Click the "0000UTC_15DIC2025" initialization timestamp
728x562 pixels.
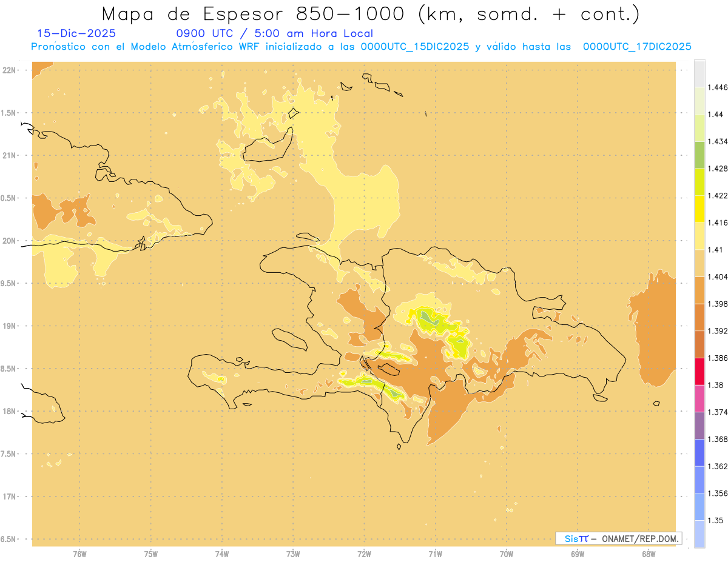tap(415, 47)
